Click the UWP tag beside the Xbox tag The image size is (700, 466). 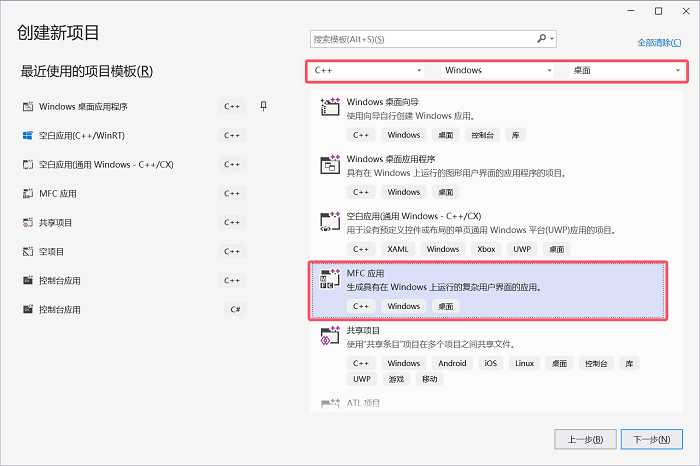[522, 249]
